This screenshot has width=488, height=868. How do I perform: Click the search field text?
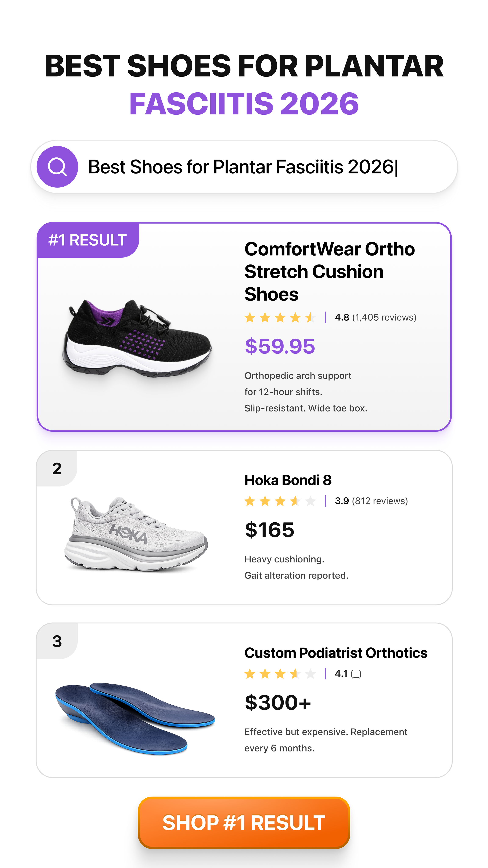(243, 167)
